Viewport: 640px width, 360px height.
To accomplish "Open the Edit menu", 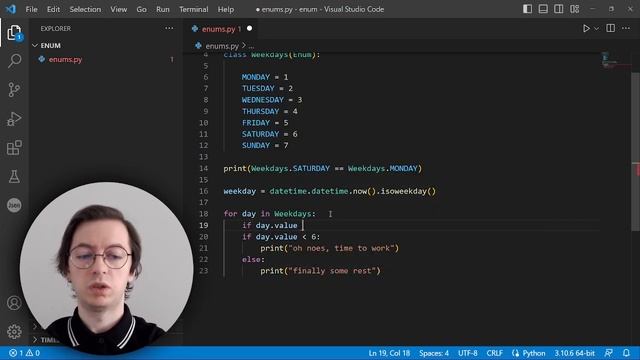I will coord(53,9).
